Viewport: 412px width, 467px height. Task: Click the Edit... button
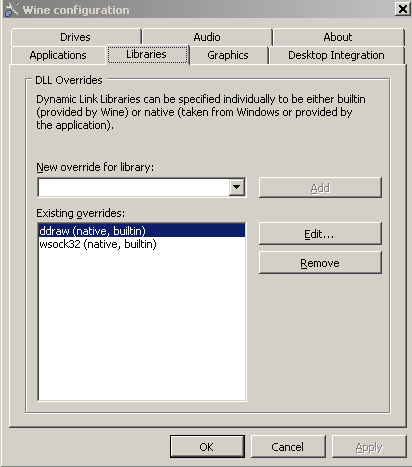coord(320,234)
